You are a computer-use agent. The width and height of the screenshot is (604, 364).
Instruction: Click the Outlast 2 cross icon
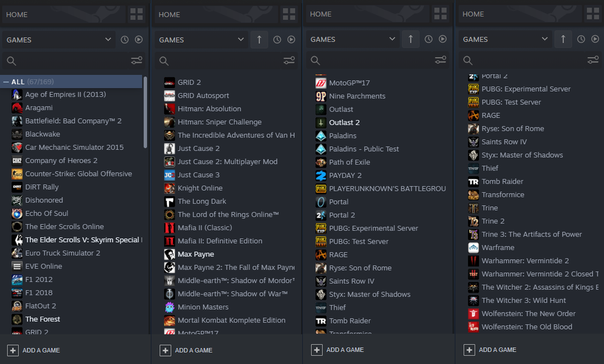[321, 123]
